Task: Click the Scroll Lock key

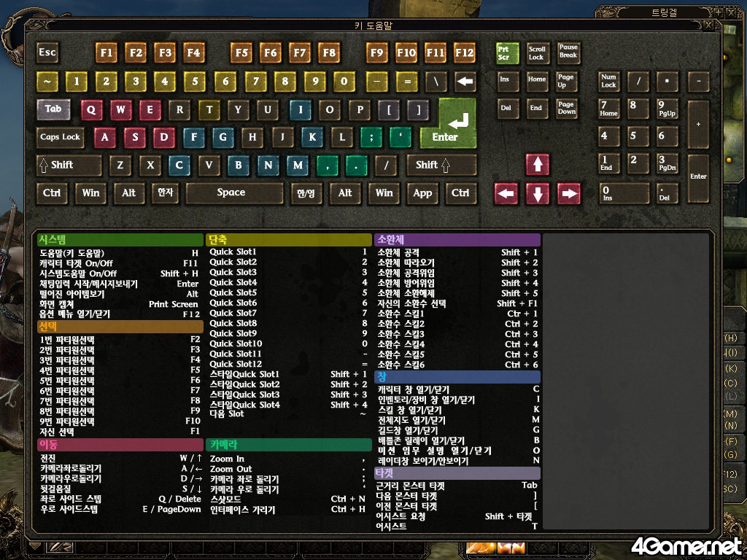Action: (538, 52)
